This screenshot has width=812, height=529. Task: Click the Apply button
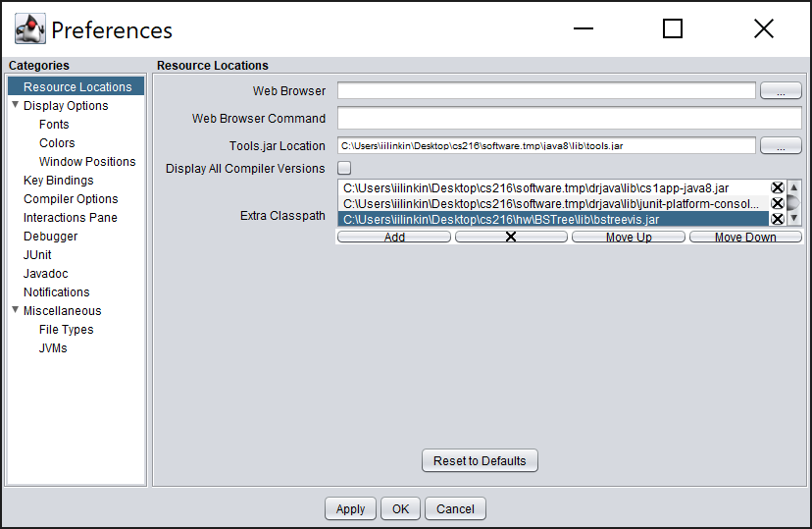[350, 509]
